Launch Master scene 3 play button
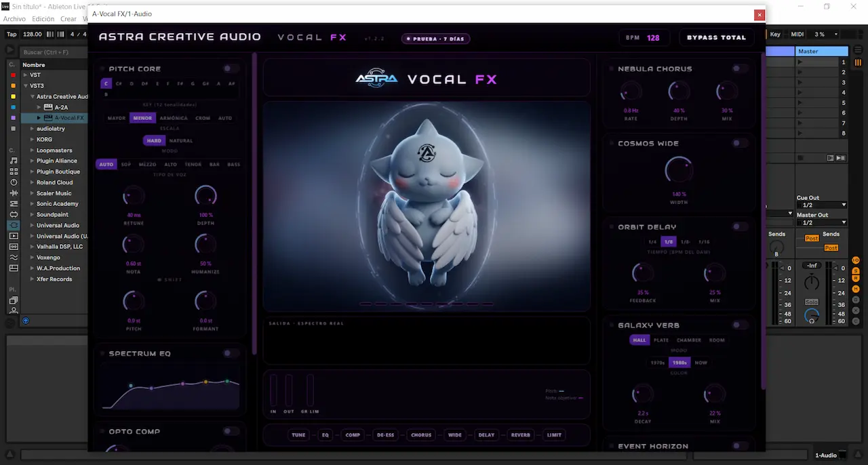 click(800, 83)
